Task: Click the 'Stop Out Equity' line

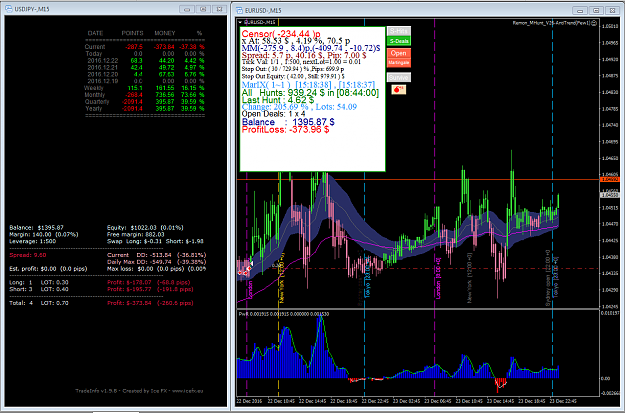Action: pos(293,76)
